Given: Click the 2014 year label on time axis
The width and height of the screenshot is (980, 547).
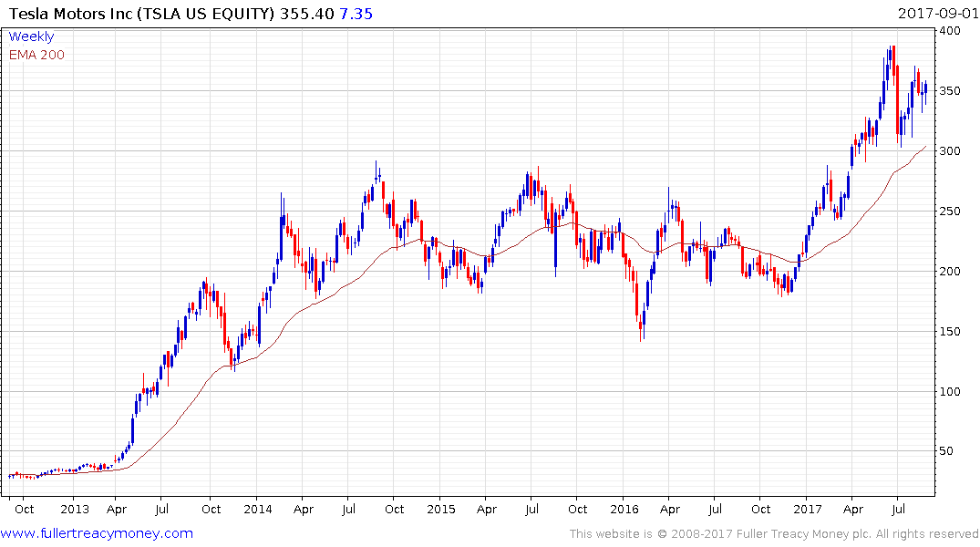Looking at the screenshot, I should point(258,509).
